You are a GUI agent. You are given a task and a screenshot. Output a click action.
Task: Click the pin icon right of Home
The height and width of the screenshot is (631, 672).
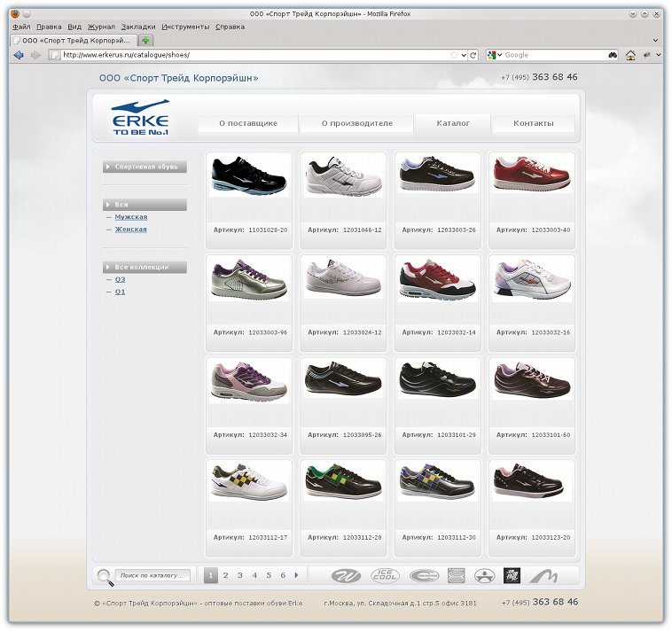(x=646, y=55)
